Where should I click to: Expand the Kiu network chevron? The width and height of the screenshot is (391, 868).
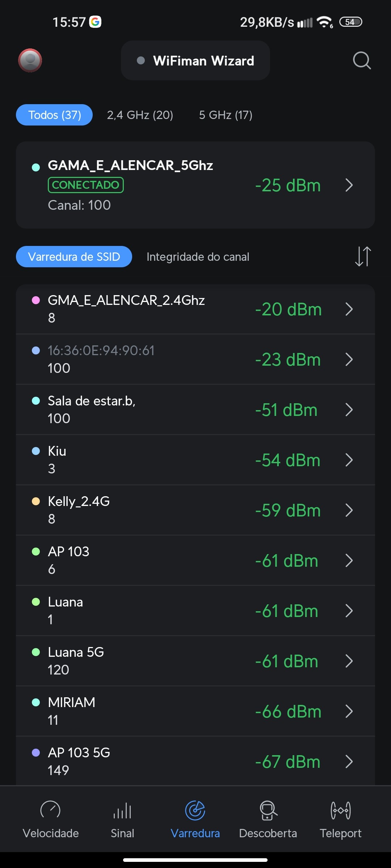coord(349,460)
